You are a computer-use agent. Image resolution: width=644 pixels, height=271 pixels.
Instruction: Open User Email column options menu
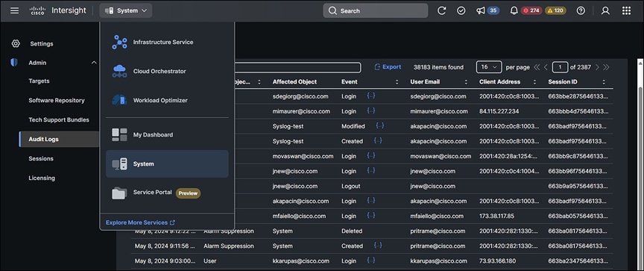[466, 82]
